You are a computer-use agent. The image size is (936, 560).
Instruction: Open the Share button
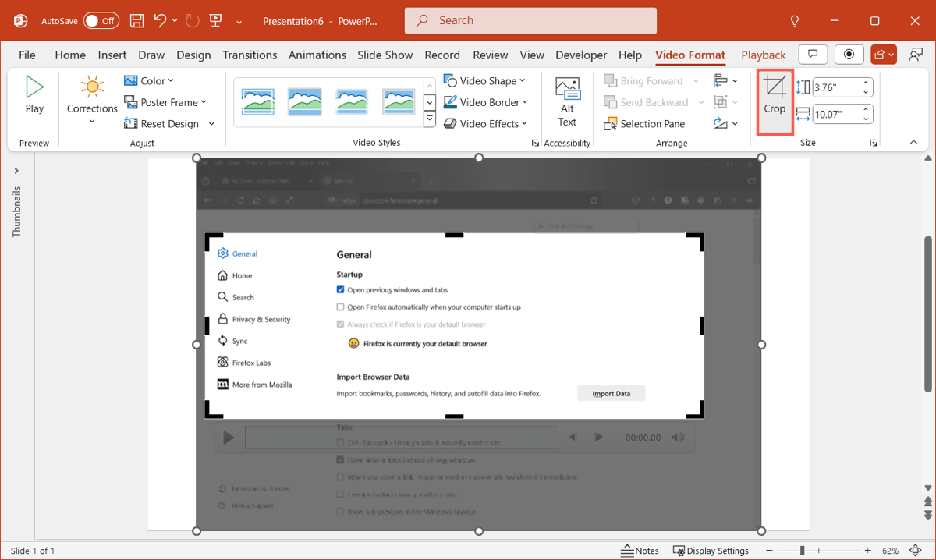(x=884, y=55)
